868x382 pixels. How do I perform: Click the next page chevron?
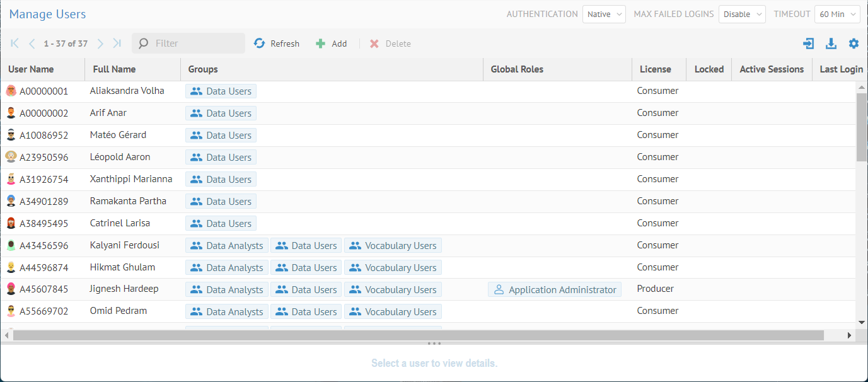(100, 43)
